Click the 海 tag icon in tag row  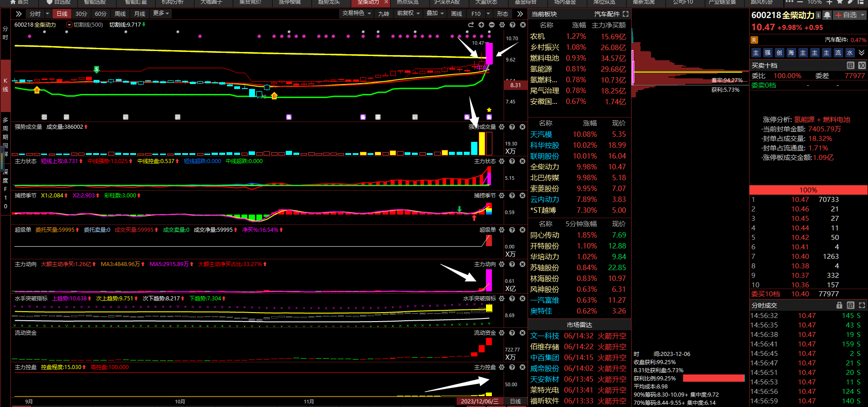point(791,53)
